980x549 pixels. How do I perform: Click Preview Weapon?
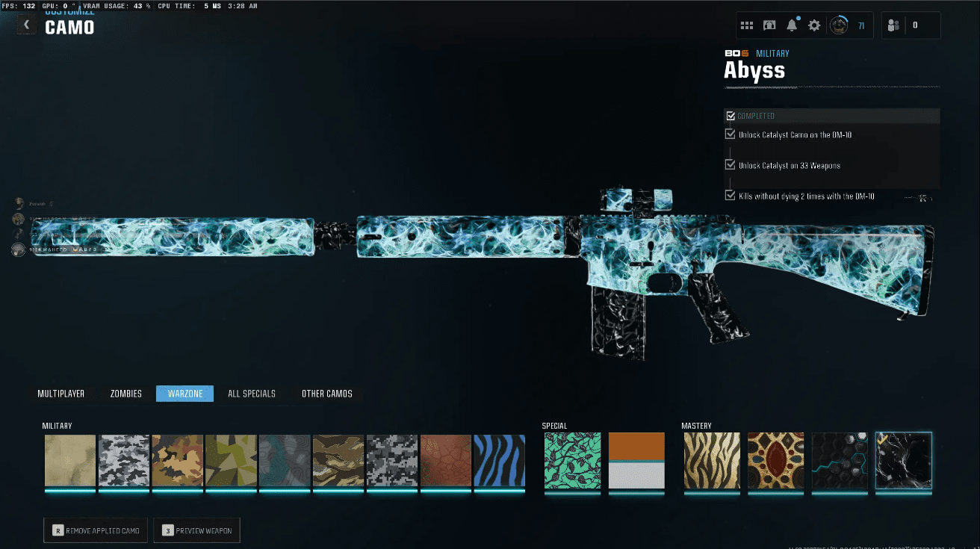196,530
